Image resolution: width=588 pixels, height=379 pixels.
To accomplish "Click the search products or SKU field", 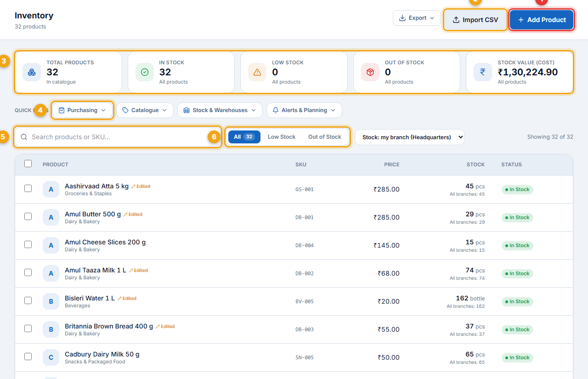I will tap(118, 137).
